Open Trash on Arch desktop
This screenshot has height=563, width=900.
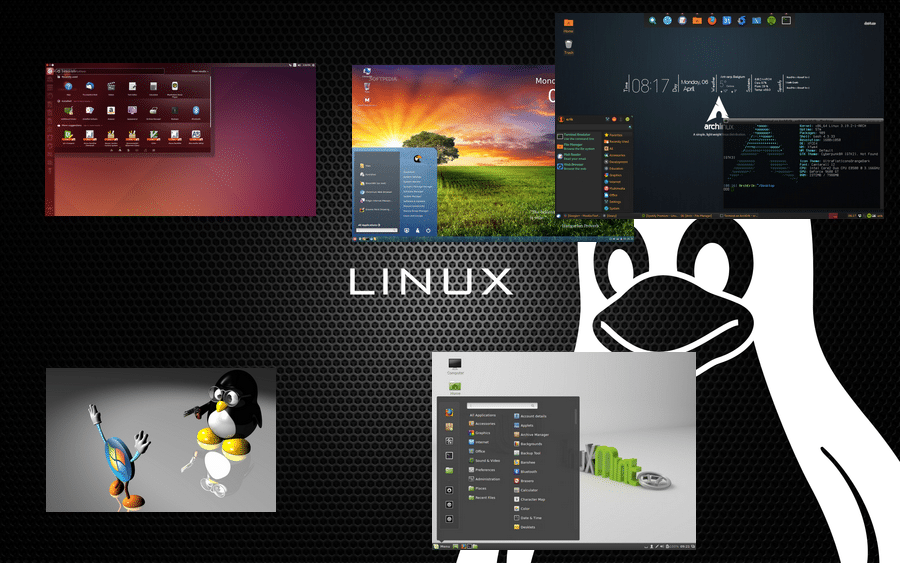[568, 46]
